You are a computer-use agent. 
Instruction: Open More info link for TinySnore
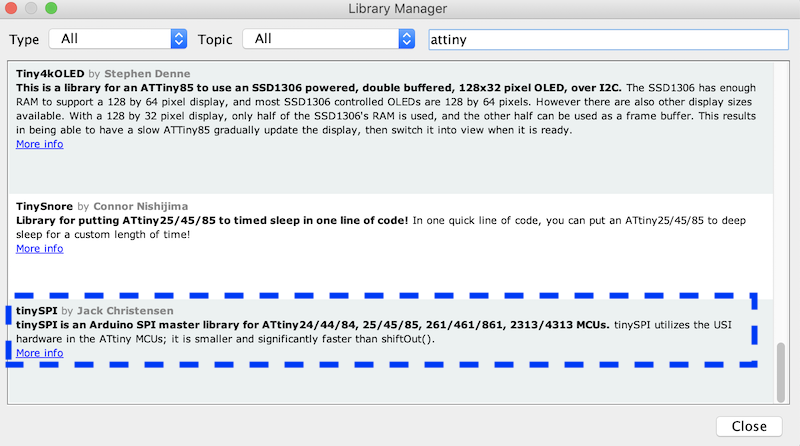tap(40, 249)
